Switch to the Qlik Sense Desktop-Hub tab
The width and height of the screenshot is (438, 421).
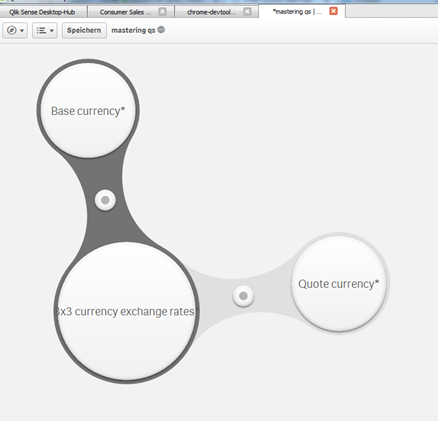[x=43, y=12]
